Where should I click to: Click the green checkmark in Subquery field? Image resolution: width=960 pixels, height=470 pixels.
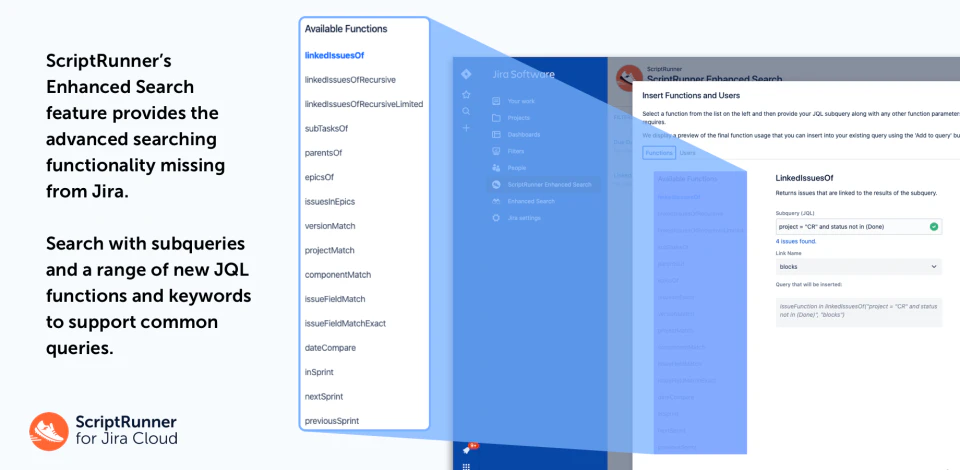coord(934,226)
